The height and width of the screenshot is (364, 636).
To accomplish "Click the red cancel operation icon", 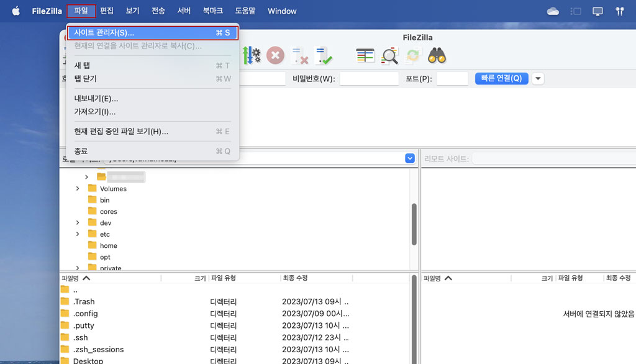I will pos(275,55).
